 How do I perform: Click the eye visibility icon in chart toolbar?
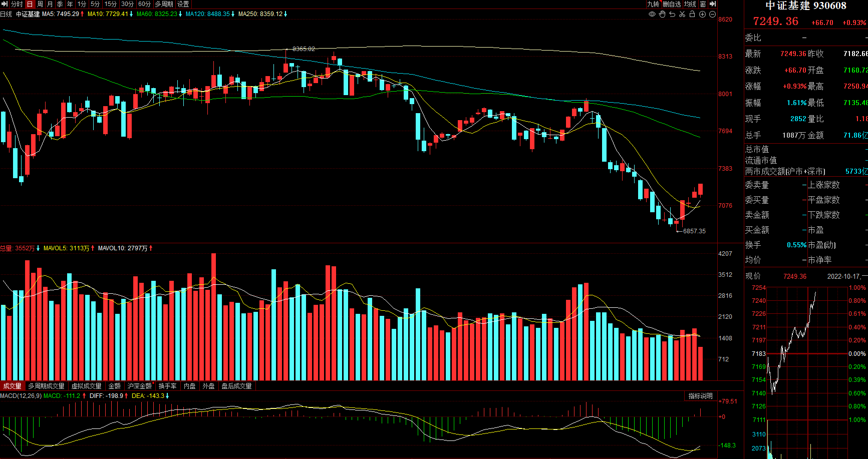coord(652,14)
